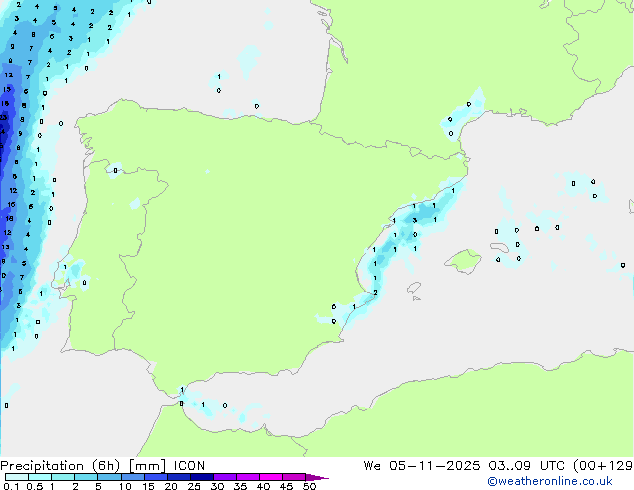The height and width of the screenshot is (490, 634).
Task: Click the 25–30 mm dark blue legend swatch
Action: click(x=202, y=477)
